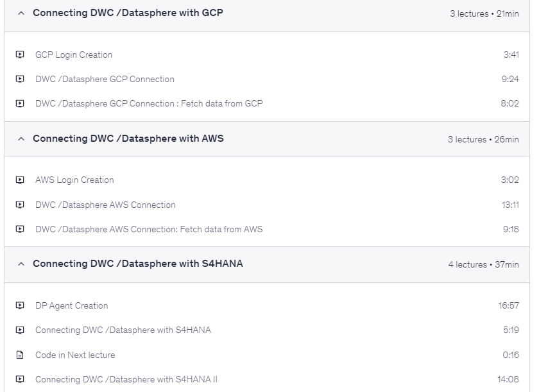The width and height of the screenshot is (539, 392).
Task: Click video icon next to DWC /Datasphere GCP Connection
Action: [20, 80]
